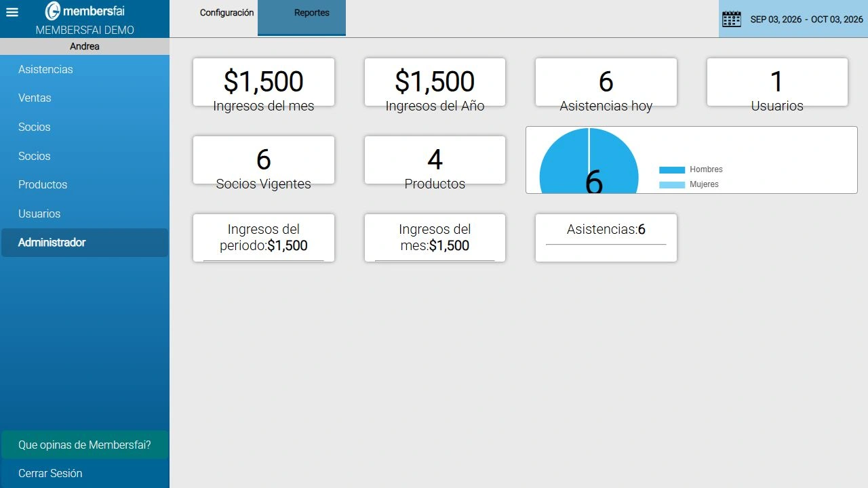Go to Ventas in the sidebar
The image size is (868, 488).
(x=85, y=98)
